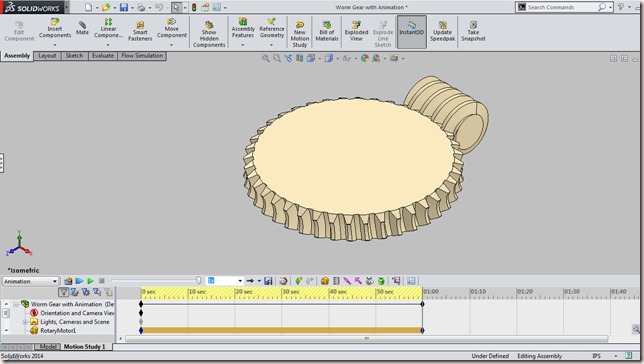Switch to the Layout tab
This screenshot has height=364, width=644.
pos(47,56)
